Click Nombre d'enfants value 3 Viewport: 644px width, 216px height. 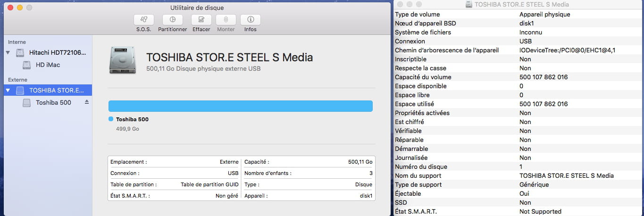tap(371, 173)
